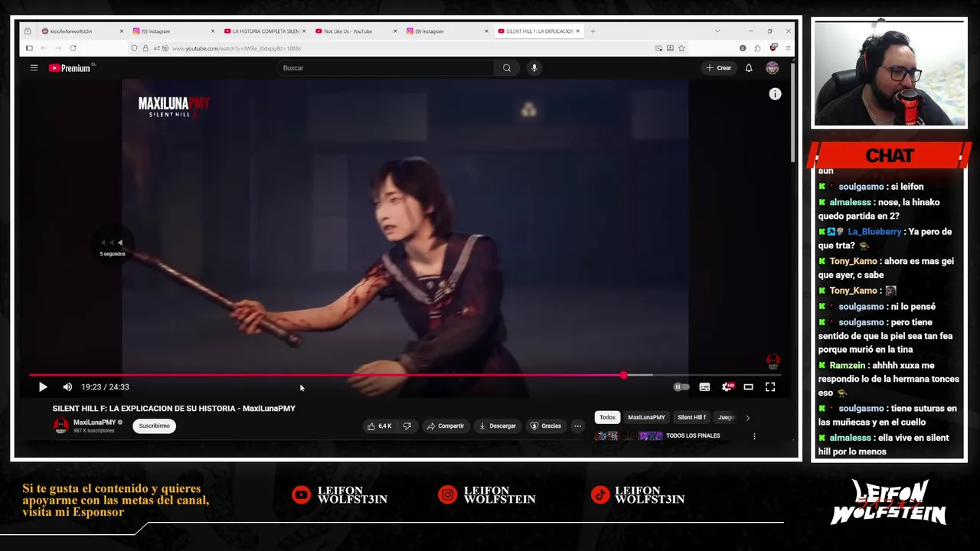This screenshot has height=551, width=980.
Task: Open MaxiLunaPMY channel name link
Action: (x=95, y=422)
